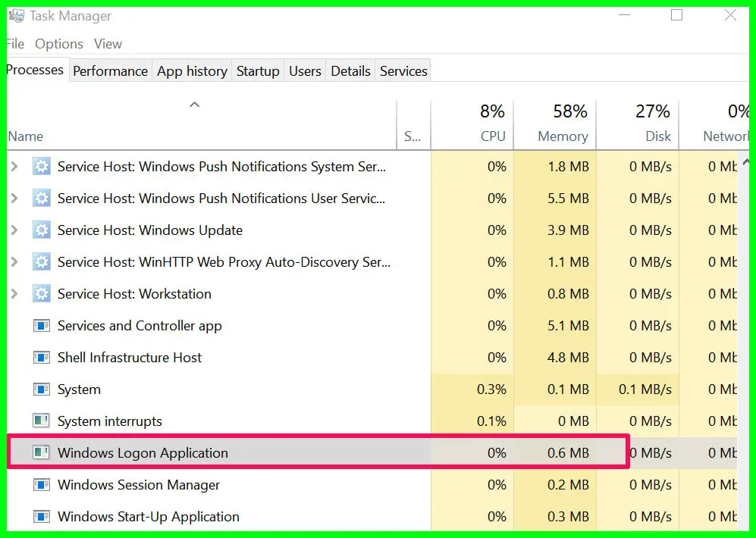Viewport: 756px width, 538px height.
Task: Click the 1.1 MB memory value for WinHTTP
Action: [x=568, y=261]
